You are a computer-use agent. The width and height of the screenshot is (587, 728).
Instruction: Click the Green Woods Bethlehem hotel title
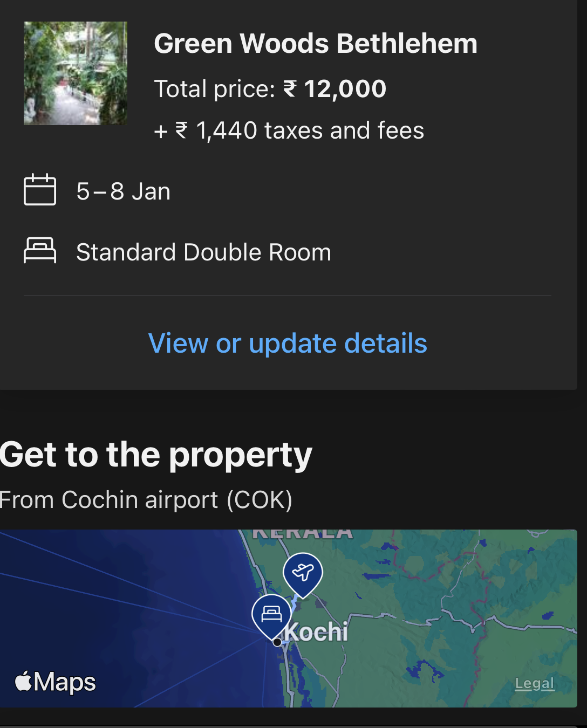[316, 44]
